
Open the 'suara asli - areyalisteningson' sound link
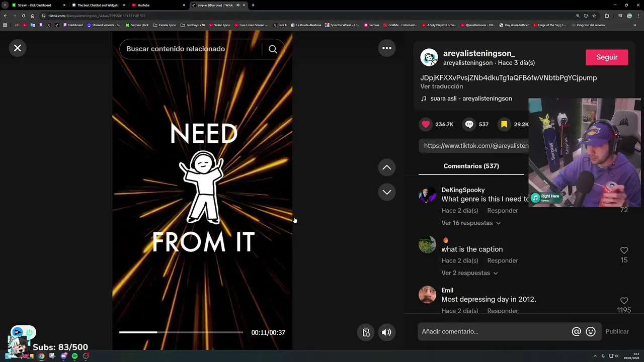(471, 99)
